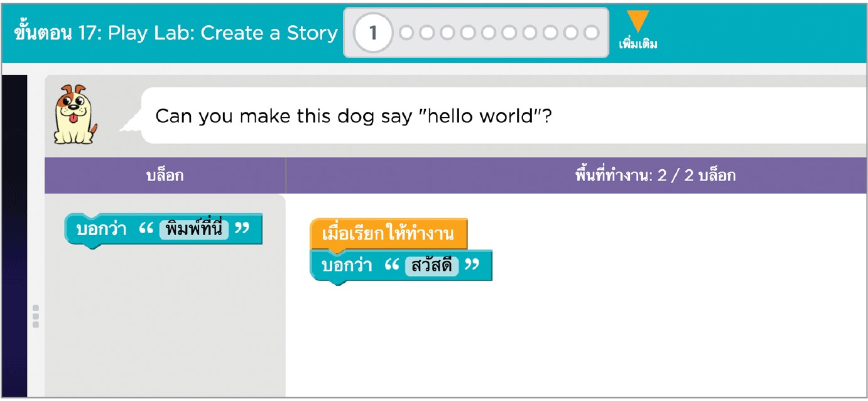Screen dimensions: 868x401
Task: Select the บอกว่า block in the toolbox
Action: click(100, 230)
